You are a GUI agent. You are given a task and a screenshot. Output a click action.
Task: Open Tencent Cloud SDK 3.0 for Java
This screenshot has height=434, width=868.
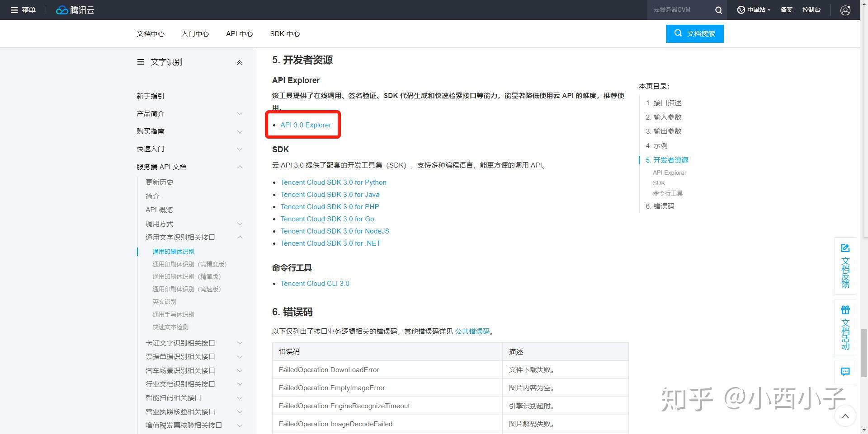pyautogui.click(x=330, y=195)
